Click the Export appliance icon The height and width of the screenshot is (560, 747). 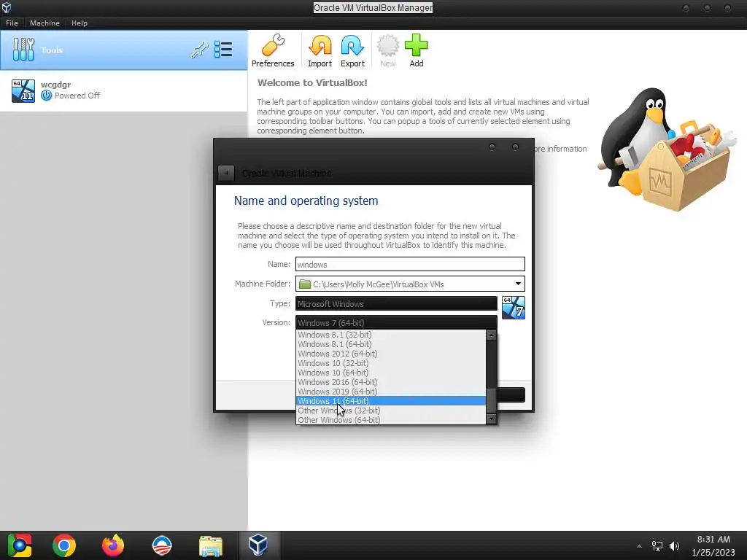(352, 51)
